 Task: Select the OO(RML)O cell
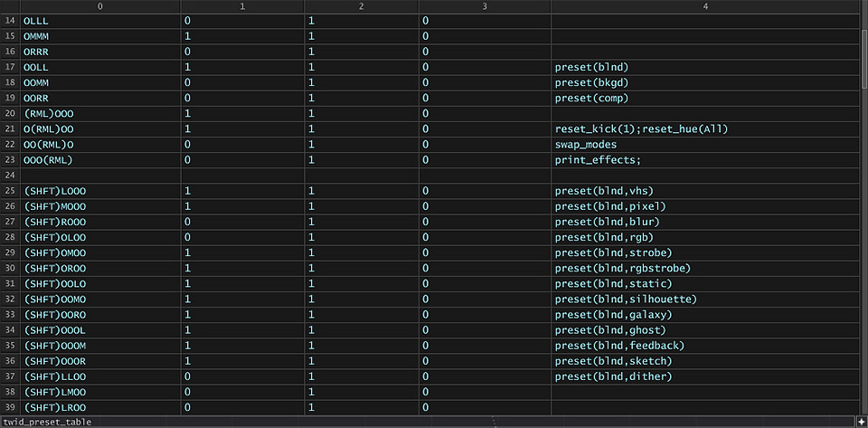click(x=100, y=145)
